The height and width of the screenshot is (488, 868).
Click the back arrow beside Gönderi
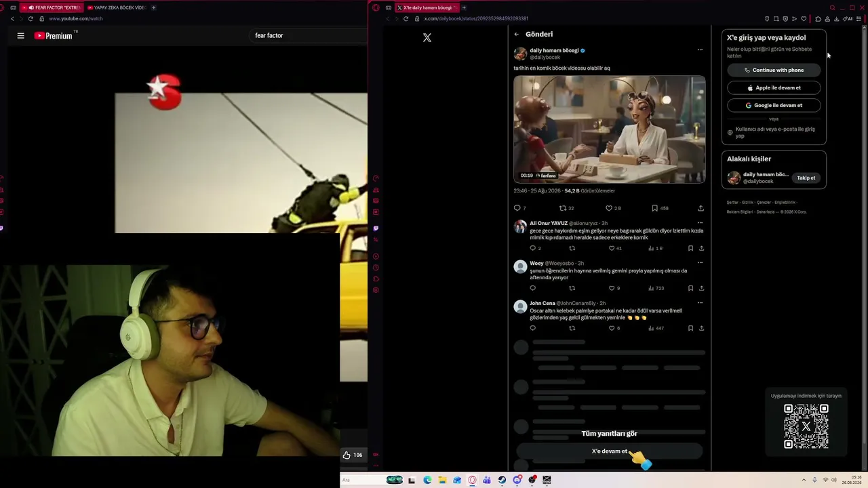pos(516,34)
